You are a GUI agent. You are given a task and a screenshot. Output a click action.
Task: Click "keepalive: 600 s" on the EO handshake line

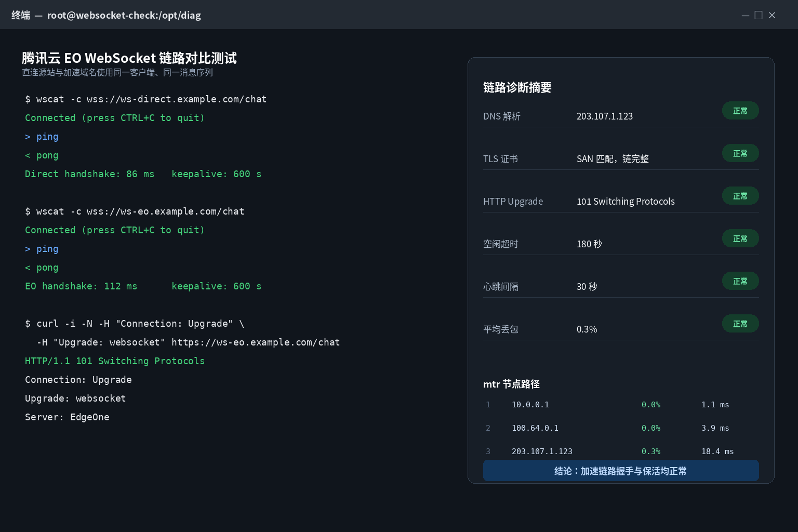(x=217, y=286)
